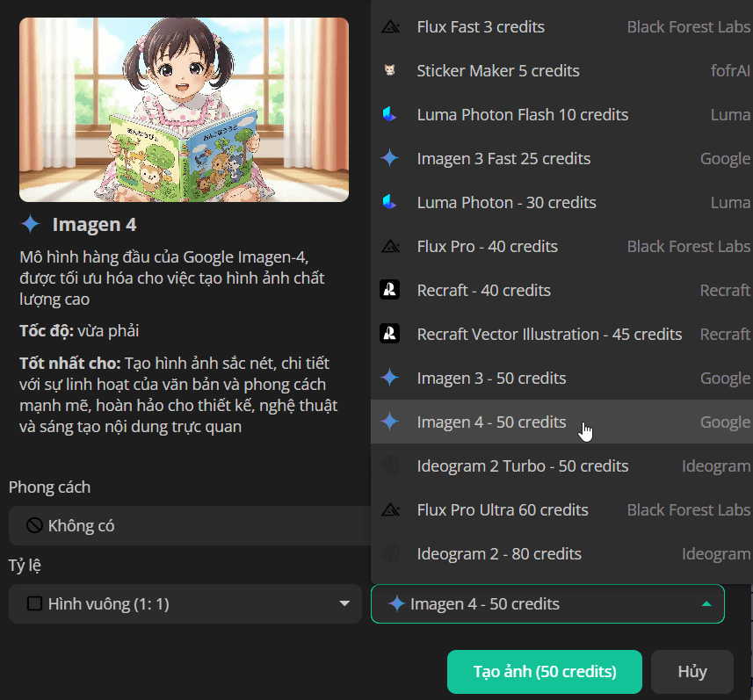Choose Flux Pro Ultra 60 credits
The height and width of the screenshot is (700, 753).
click(561, 510)
